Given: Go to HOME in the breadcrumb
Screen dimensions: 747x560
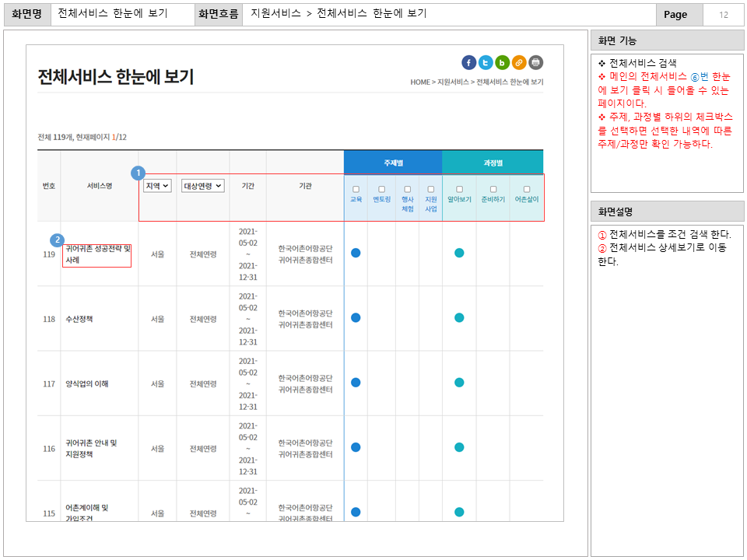Looking at the screenshot, I should 419,82.
